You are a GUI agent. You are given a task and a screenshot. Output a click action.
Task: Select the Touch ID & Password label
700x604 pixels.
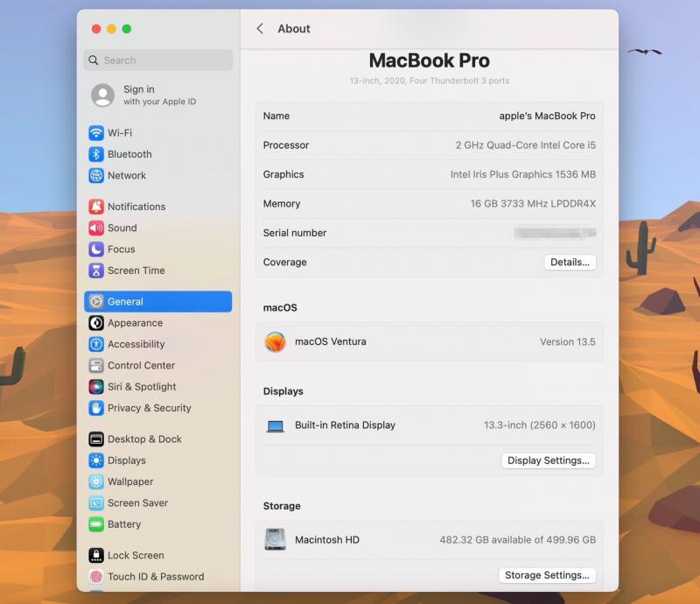tap(156, 577)
